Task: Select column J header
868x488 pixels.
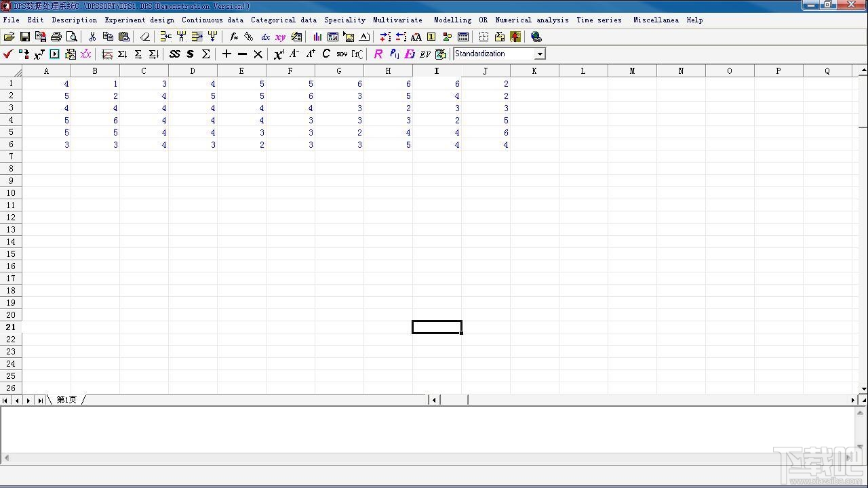Action: tap(486, 70)
